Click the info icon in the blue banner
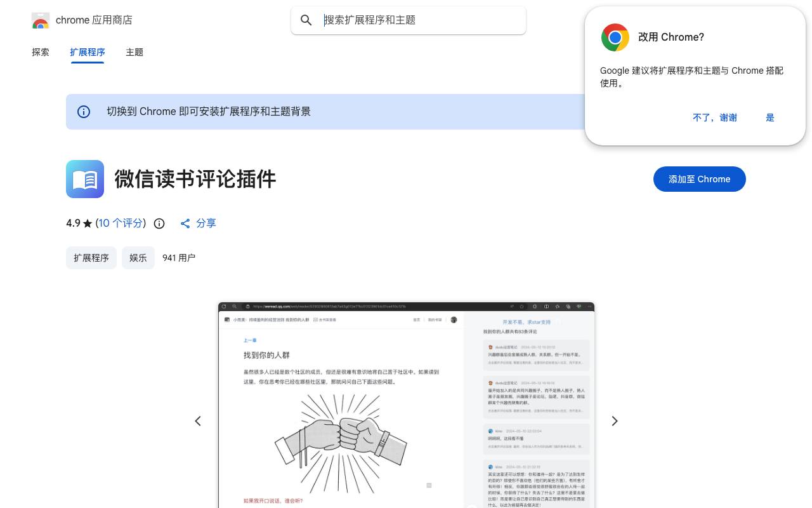The width and height of the screenshot is (812, 508). pyautogui.click(x=84, y=112)
